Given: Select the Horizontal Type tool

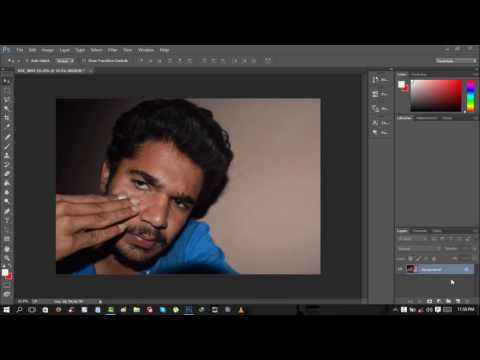Looking at the screenshot, I should pyautogui.click(x=6, y=220).
